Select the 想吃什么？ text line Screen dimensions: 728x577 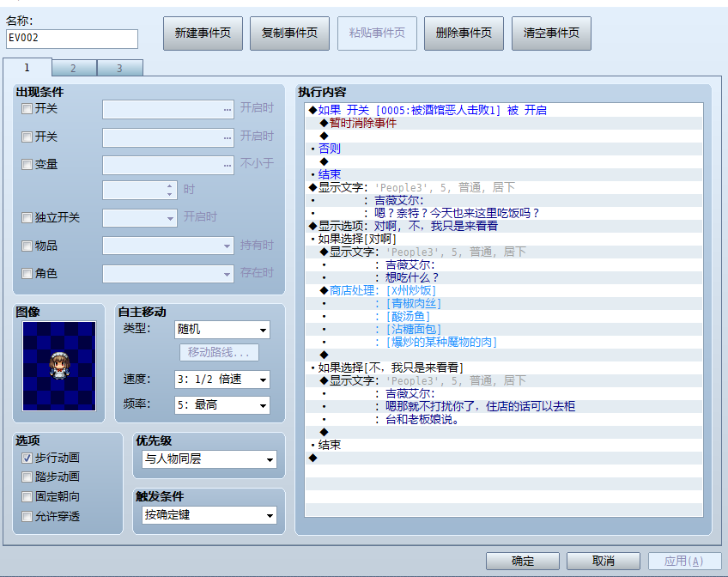pyautogui.click(x=504, y=277)
